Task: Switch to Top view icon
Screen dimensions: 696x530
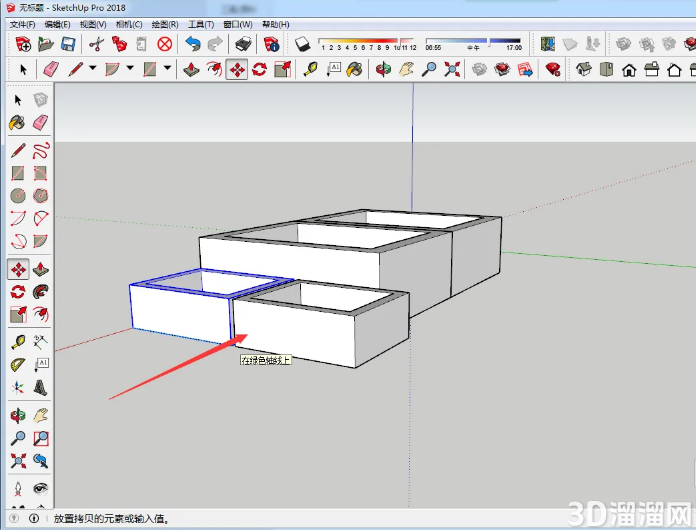Action: pyautogui.click(x=606, y=70)
